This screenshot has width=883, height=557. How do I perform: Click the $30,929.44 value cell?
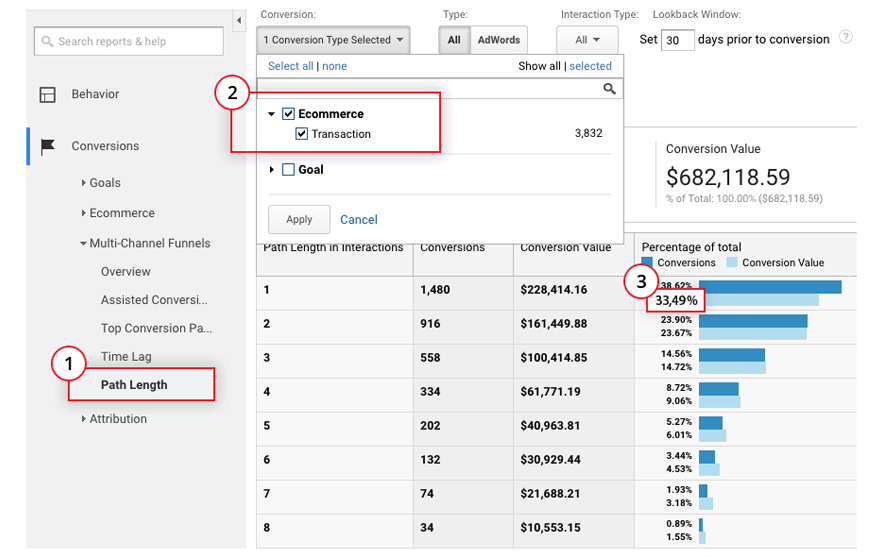point(550,460)
